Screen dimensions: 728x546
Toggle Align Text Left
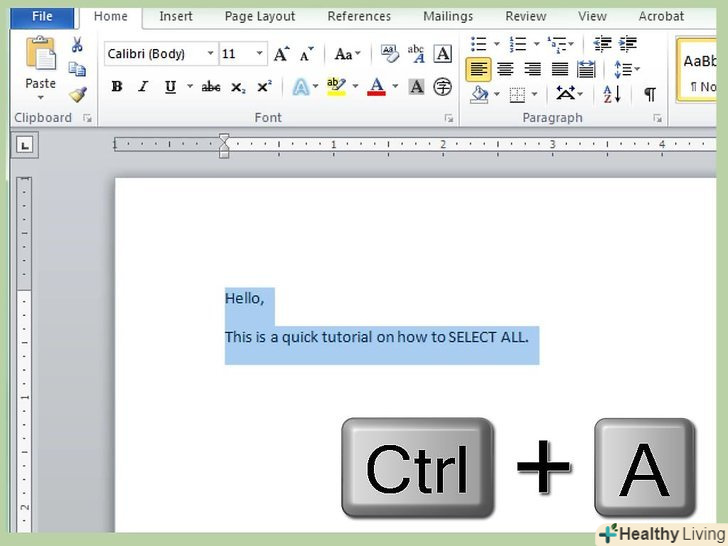tap(478, 69)
